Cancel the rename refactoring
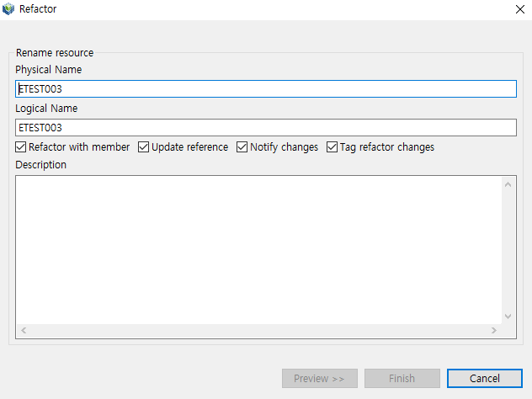 tap(485, 379)
